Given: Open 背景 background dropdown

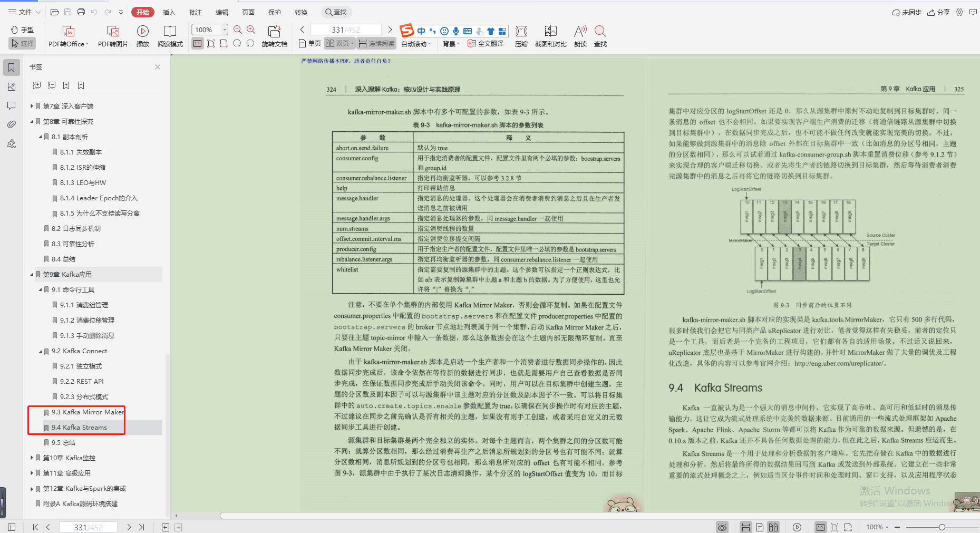Looking at the screenshot, I should click(451, 44).
